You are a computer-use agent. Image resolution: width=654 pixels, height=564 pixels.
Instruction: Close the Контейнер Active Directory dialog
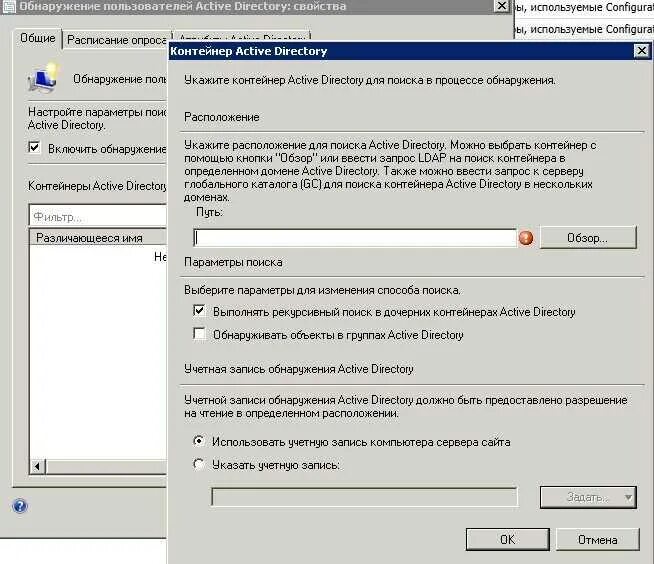pos(641,51)
